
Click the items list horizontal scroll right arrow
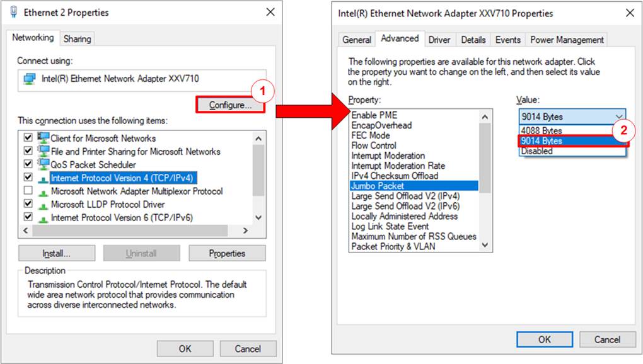(245, 230)
